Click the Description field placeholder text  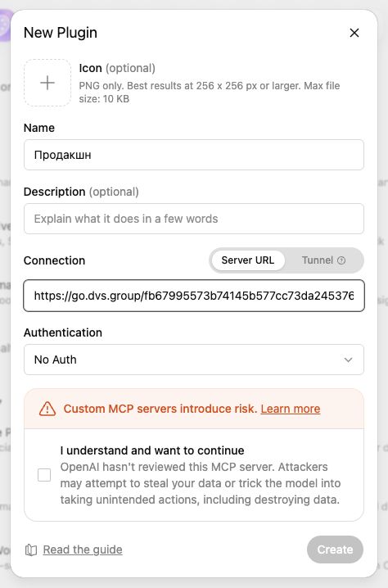(x=126, y=219)
